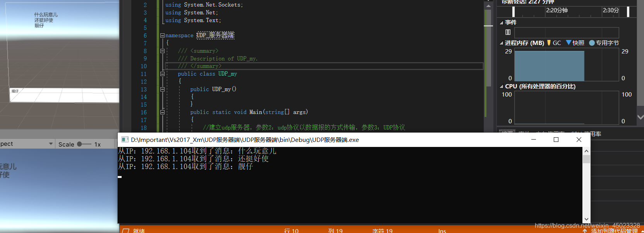The height and width of the screenshot is (233, 644).
Task: Click the 进程内存 memory graph area
Action: 566,64
